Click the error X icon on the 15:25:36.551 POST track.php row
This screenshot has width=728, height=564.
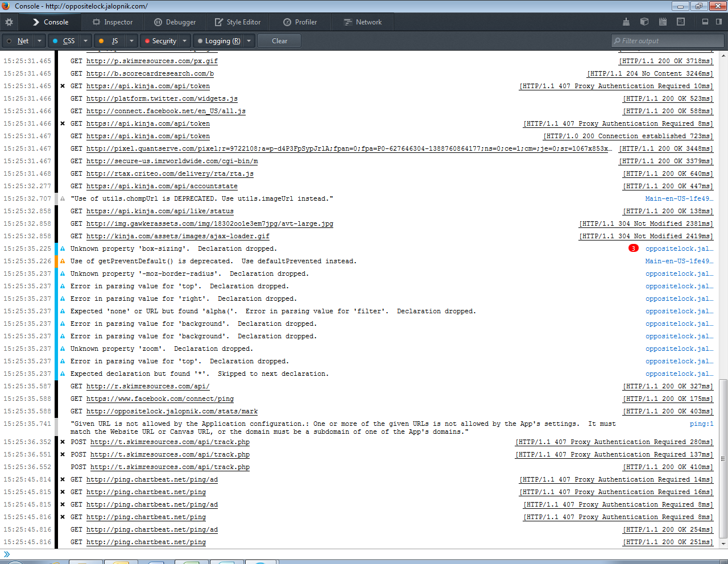(63, 454)
